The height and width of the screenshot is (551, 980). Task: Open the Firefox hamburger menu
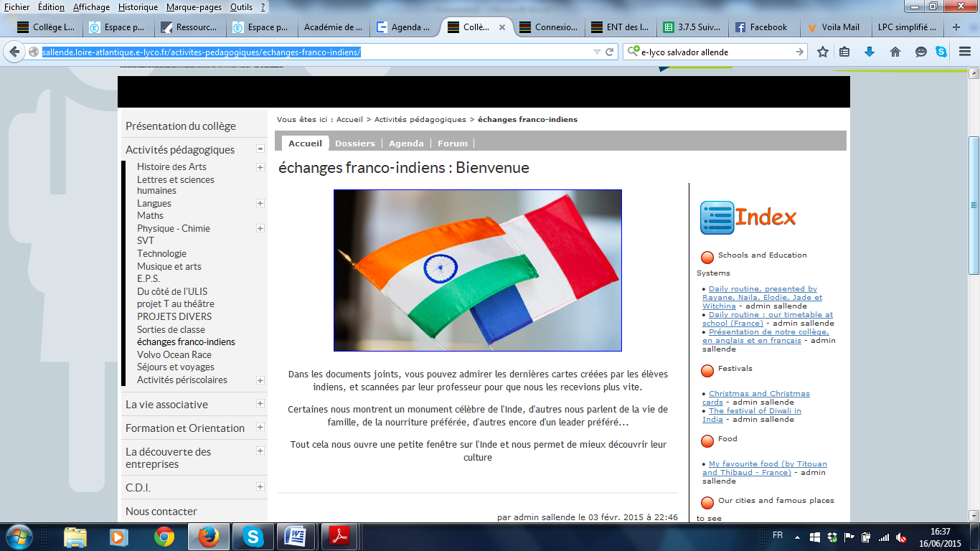[964, 52]
